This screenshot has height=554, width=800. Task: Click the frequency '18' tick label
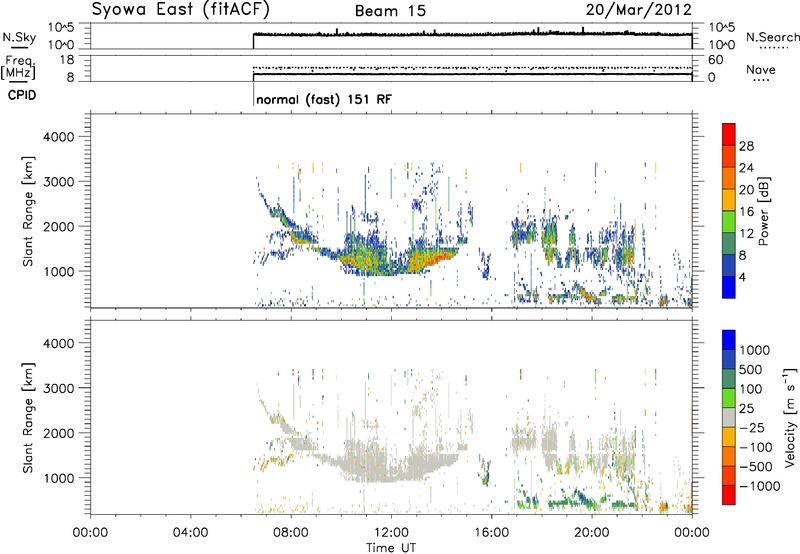(66, 60)
